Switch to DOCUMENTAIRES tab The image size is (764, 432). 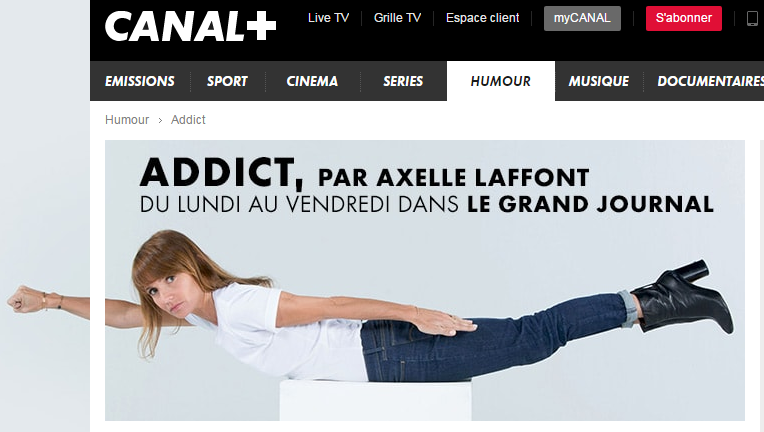click(709, 81)
